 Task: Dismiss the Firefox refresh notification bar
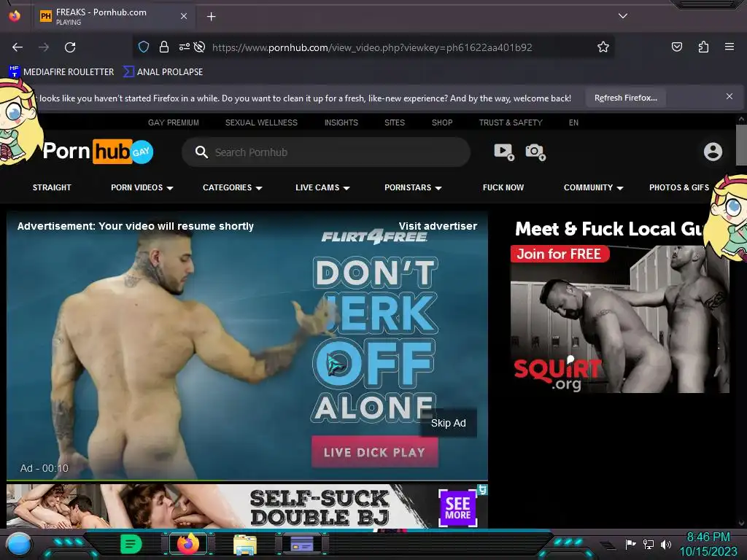(729, 97)
